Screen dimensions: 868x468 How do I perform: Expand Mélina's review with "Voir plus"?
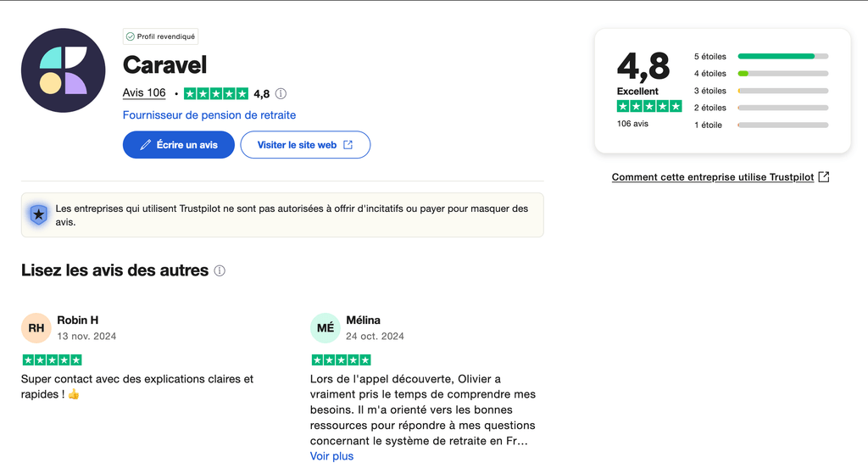tap(331, 456)
